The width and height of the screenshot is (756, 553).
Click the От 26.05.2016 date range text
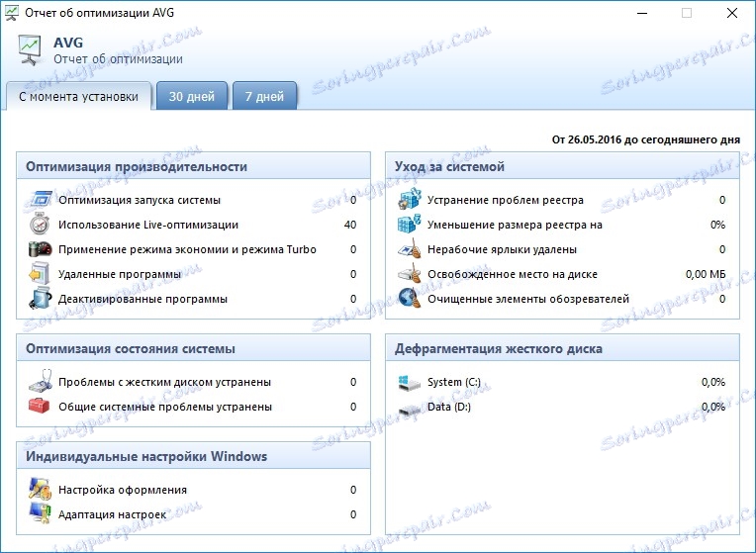(x=646, y=139)
